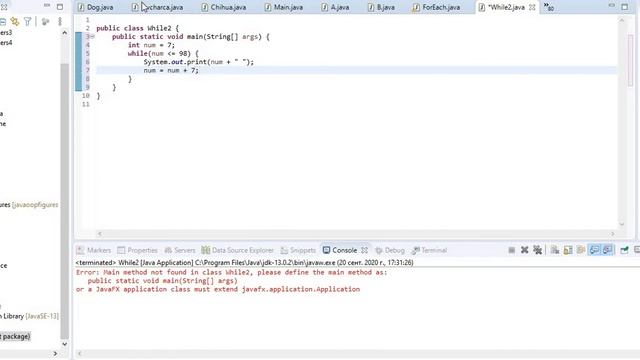Click Package Explorer scrollbar up arrow

64,33
